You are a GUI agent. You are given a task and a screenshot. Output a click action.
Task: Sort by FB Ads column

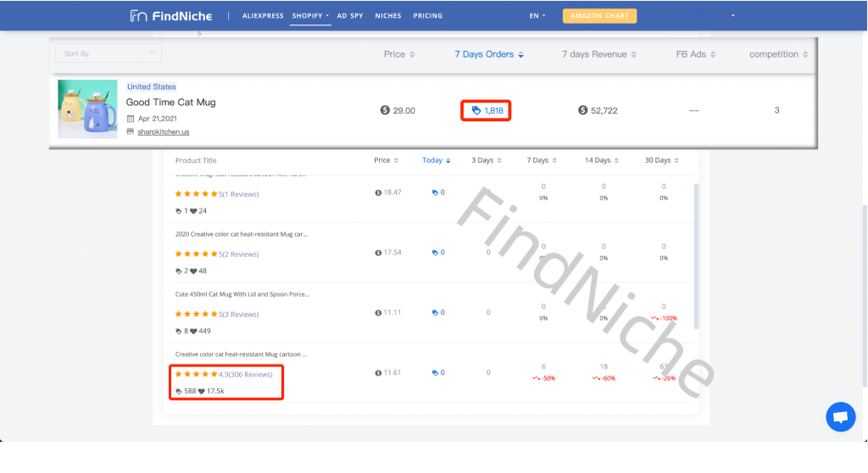(695, 54)
